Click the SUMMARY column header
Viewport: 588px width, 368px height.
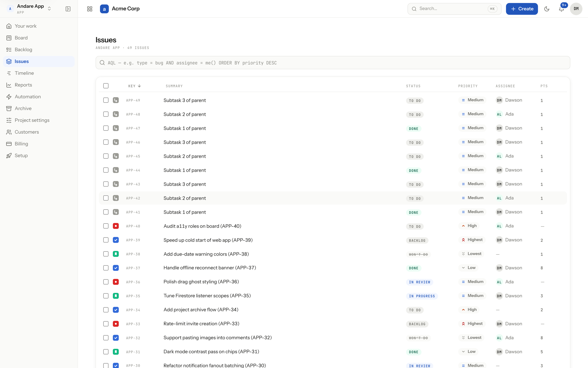point(174,86)
